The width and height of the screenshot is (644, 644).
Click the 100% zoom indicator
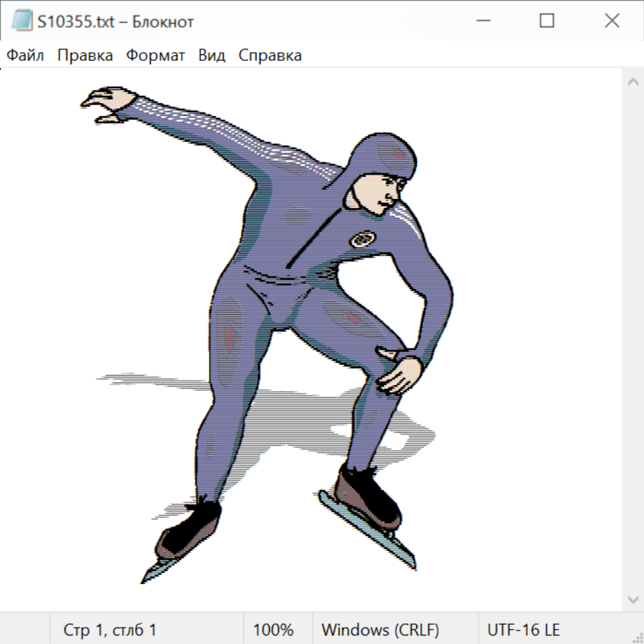273,630
